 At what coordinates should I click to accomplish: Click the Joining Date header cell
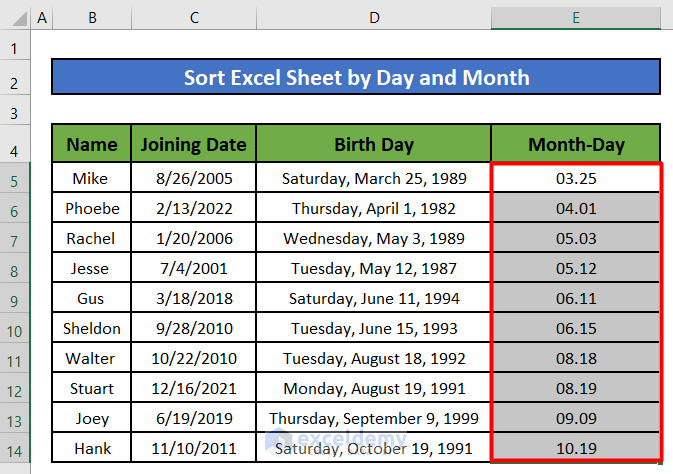tap(193, 145)
